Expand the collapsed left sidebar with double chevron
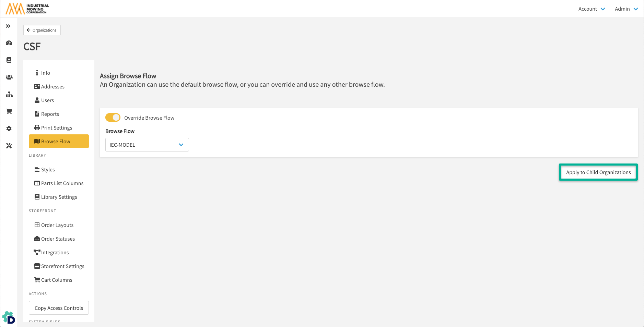 [8, 26]
